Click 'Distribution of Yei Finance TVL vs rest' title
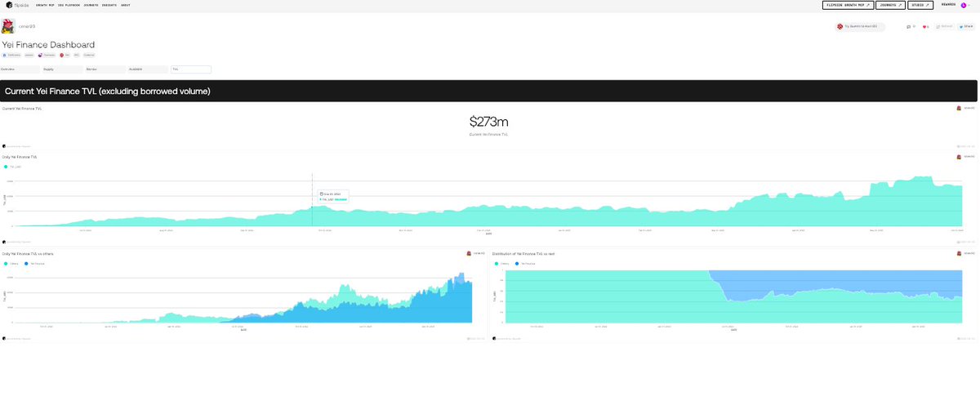This screenshot has width=980, height=401. click(x=523, y=254)
